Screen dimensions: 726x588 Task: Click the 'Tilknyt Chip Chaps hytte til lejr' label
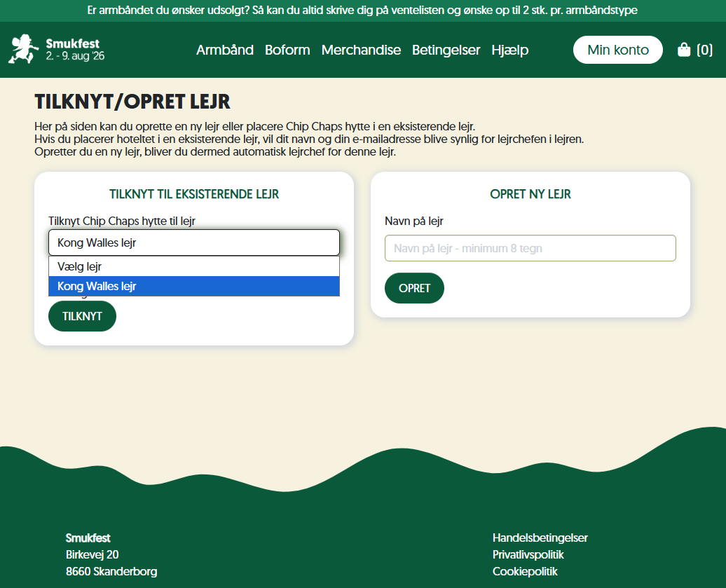pos(122,221)
